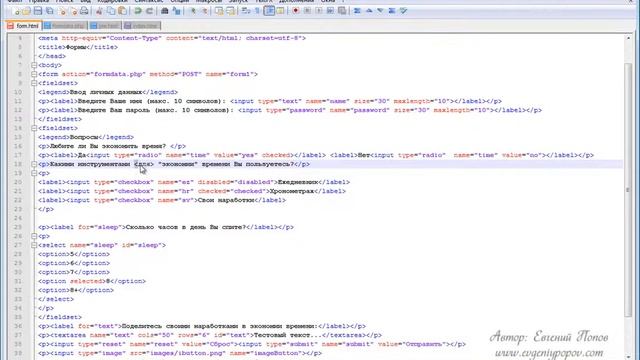This screenshot has width=640, height=360.
Task: Click the label for="sleep" line
Action: [x=166, y=227]
